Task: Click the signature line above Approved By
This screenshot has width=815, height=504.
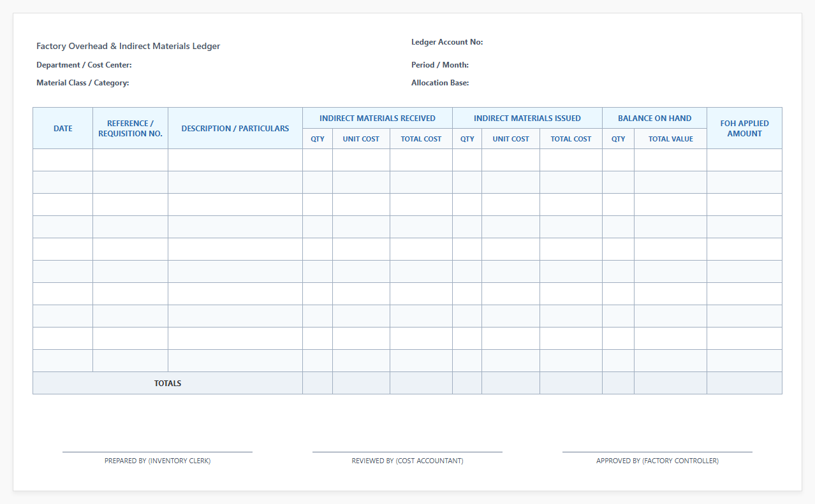Action: point(657,452)
